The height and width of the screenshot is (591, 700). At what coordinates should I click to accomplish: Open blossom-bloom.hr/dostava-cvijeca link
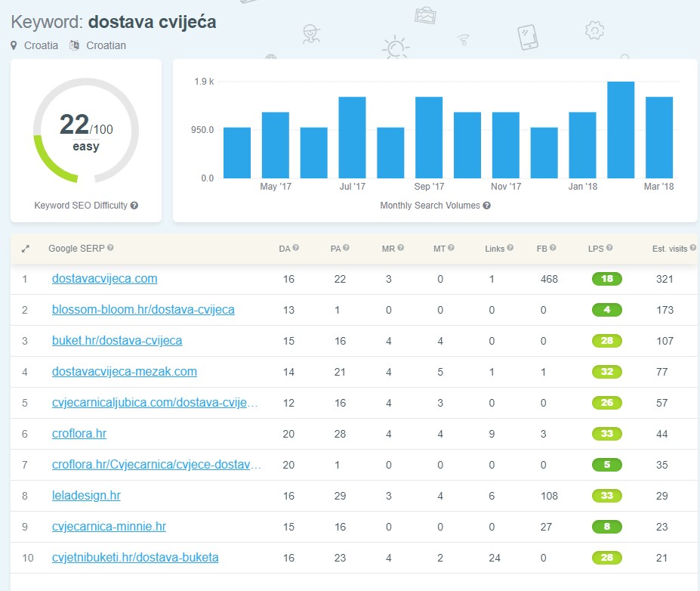pos(143,310)
